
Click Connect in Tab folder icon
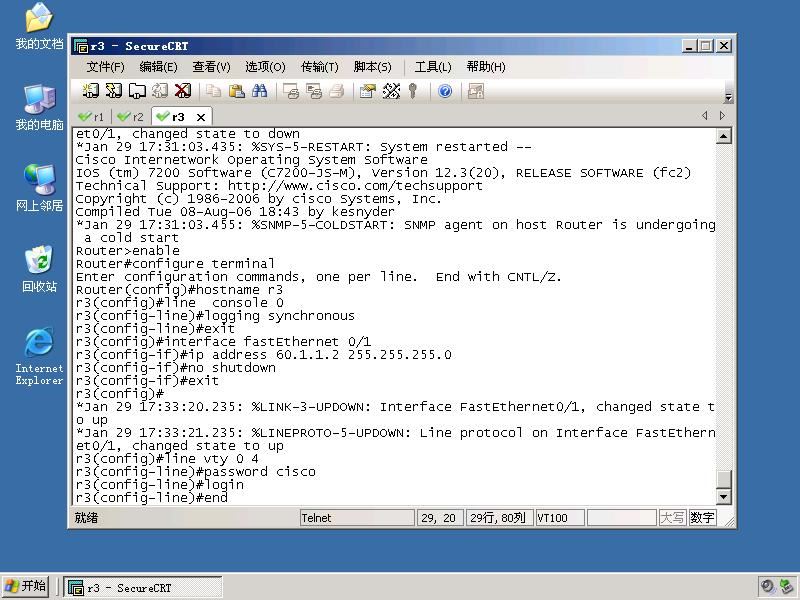[x=137, y=91]
